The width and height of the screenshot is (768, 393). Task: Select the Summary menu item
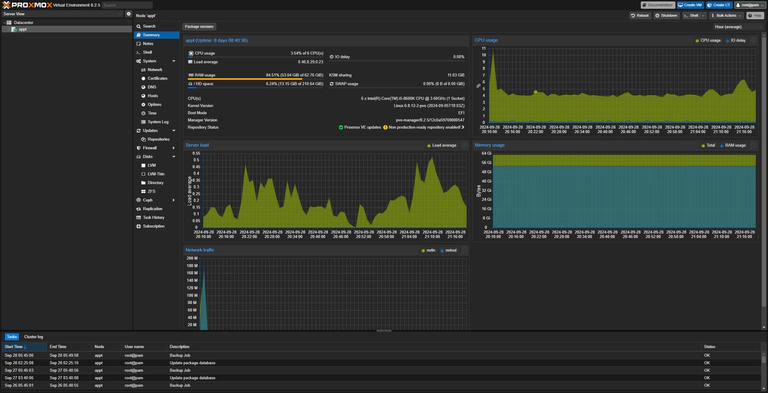pos(156,35)
